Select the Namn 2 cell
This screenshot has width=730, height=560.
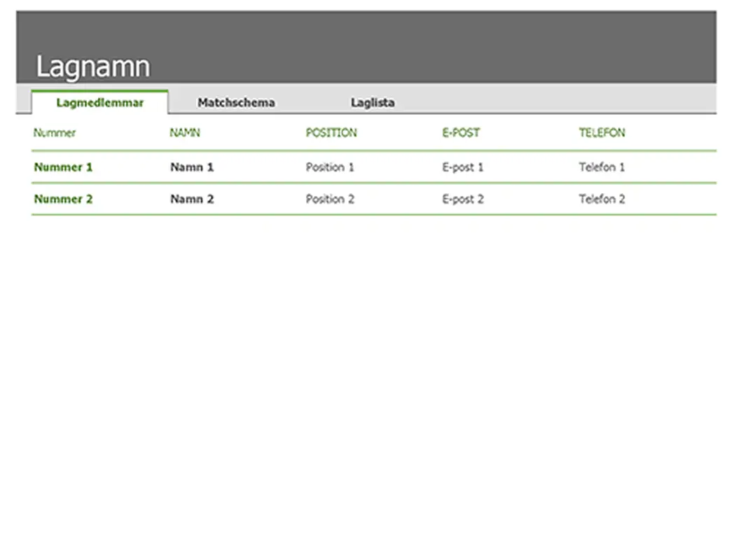[191, 199]
